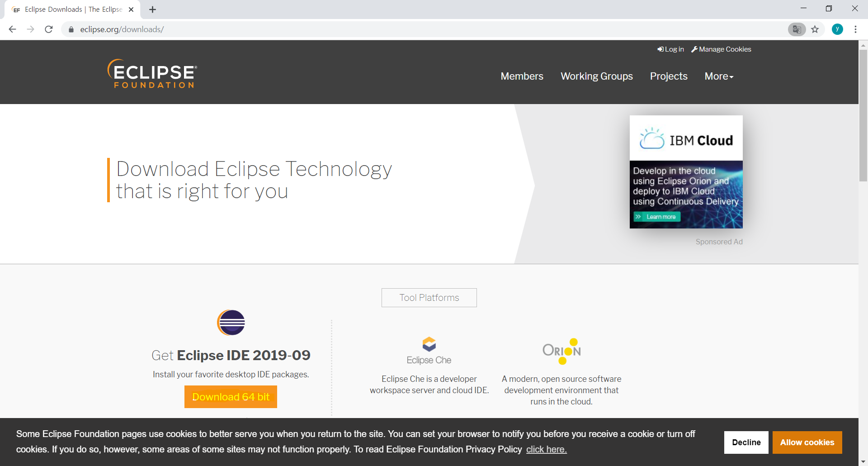Bookmark this page with the star icon
Image resolution: width=868 pixels, height=466 pixels.
(x=815, y=29)
